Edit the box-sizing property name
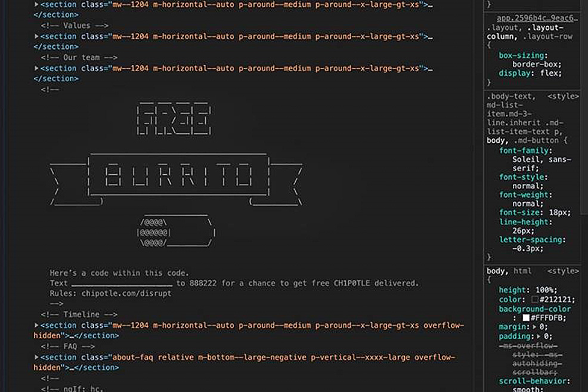The width and height of the screenshot is (588, 392). click(x=521, y=55)
